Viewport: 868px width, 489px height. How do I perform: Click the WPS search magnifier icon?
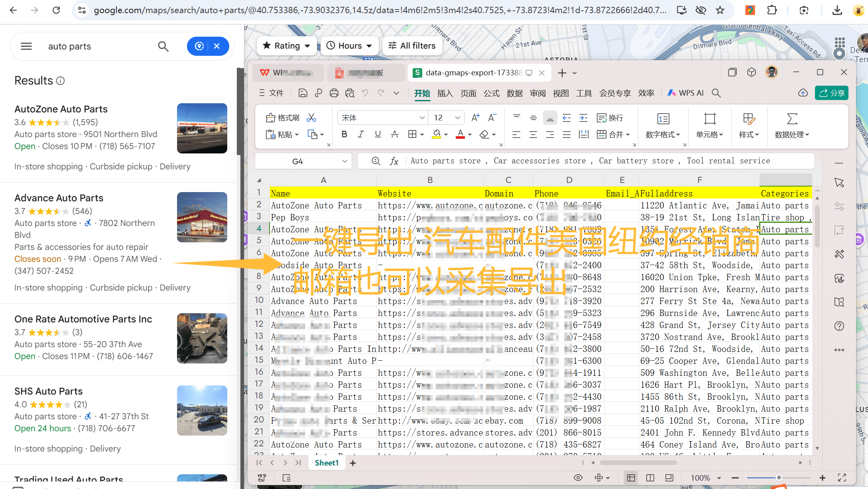pos(716,93)
